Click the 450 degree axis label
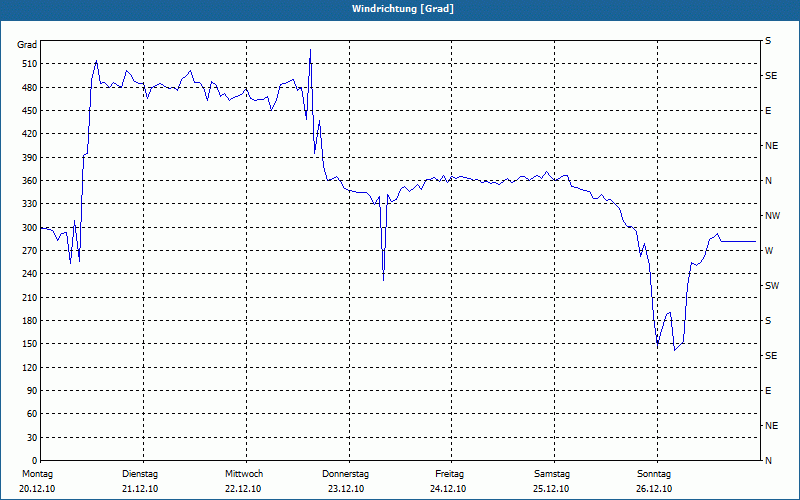The height and width of the screenshot is (500, 800). 29,111
